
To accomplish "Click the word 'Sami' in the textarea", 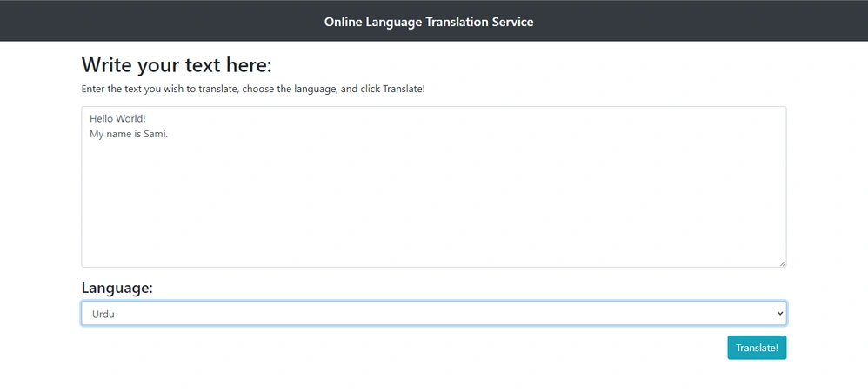I will point(155,135).
